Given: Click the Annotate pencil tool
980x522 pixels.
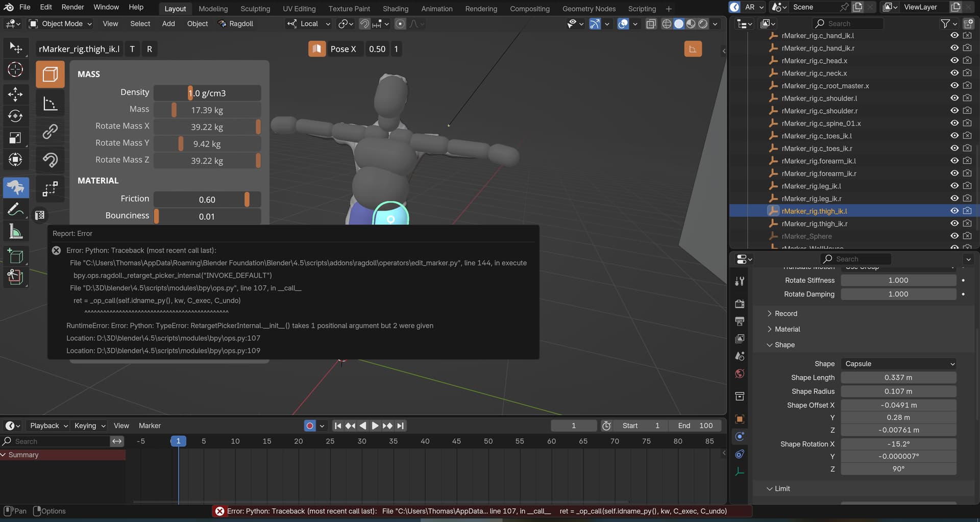Looking at the screenshot, I should 15,210.
